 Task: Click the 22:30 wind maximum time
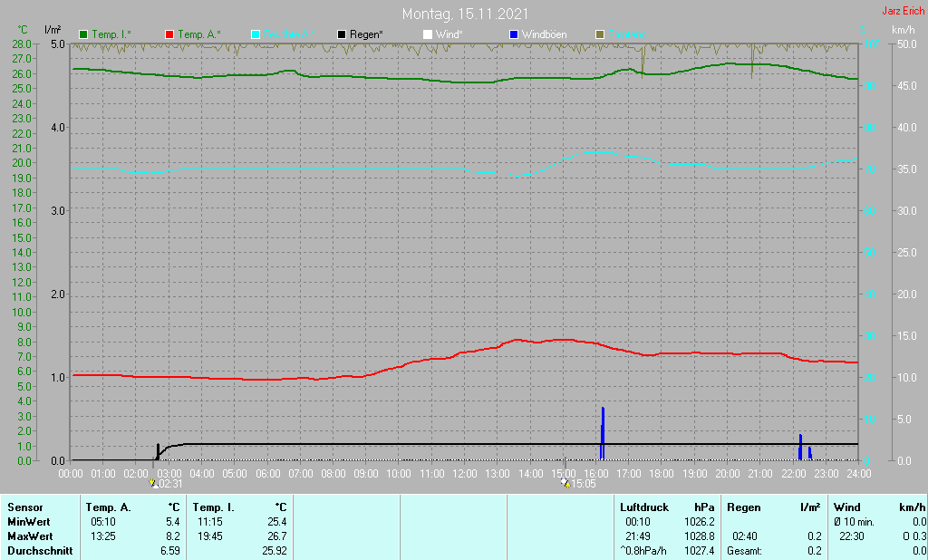point(852,536)
